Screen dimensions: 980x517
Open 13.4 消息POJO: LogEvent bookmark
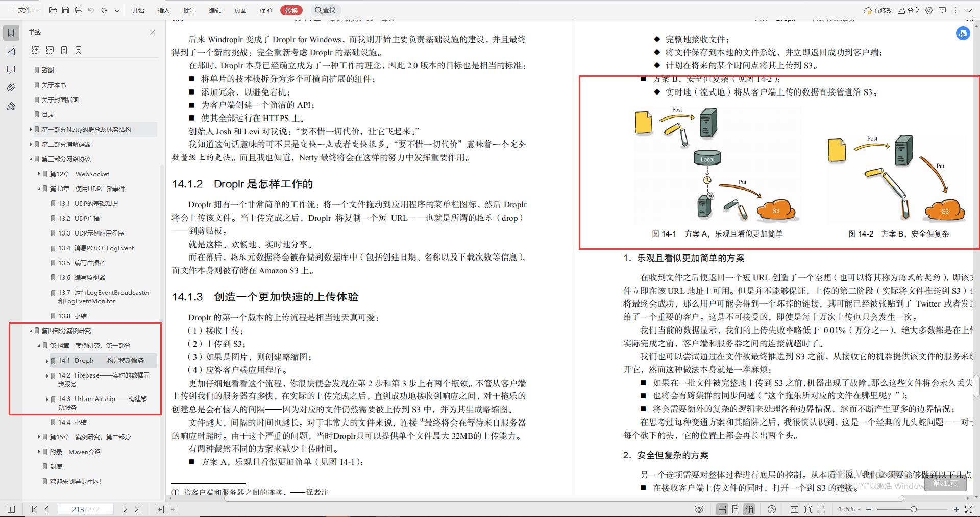click(x=96, y=248)
